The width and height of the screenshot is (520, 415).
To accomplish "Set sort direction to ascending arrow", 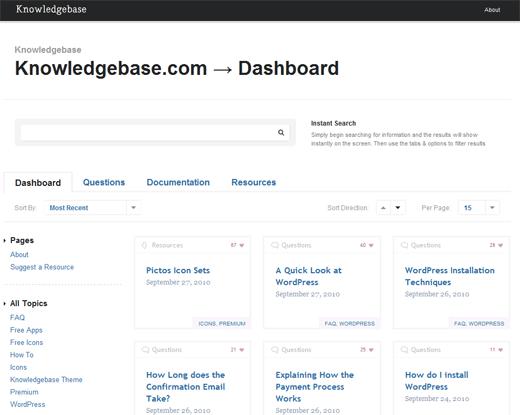I will (x=383, y=208).
